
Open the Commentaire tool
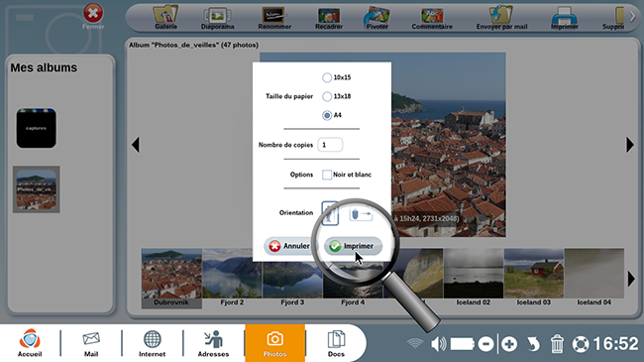[432, 17]
